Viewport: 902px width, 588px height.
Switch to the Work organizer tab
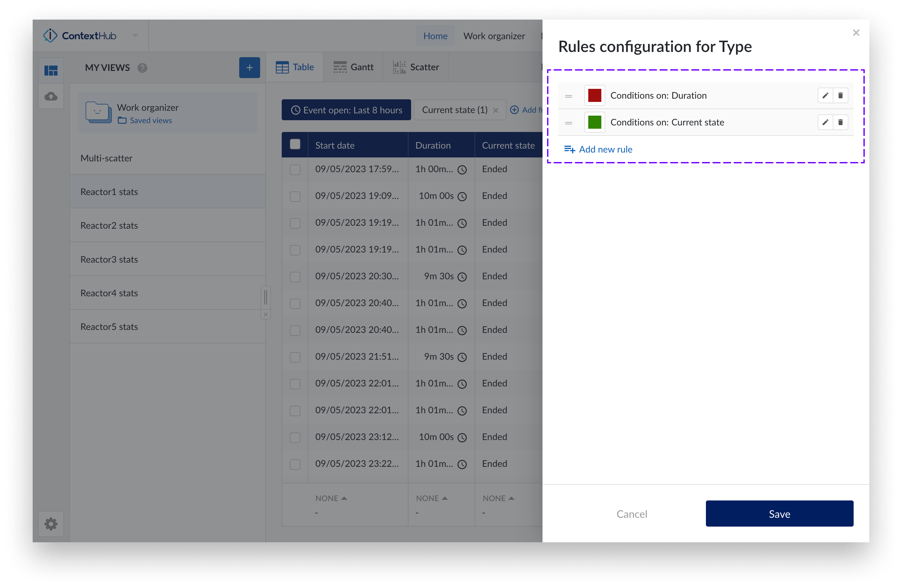(494, 36)
